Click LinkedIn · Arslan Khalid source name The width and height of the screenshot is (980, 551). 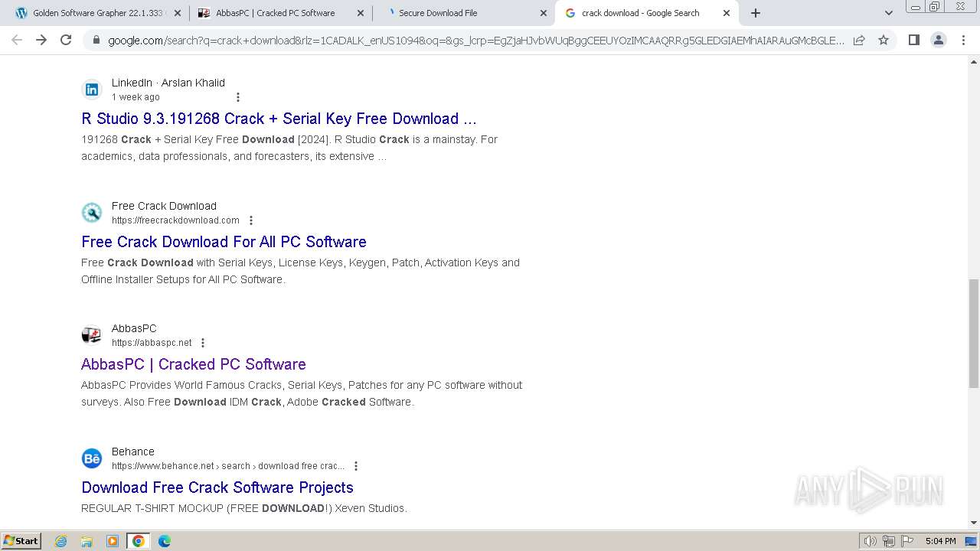(168, 83)
